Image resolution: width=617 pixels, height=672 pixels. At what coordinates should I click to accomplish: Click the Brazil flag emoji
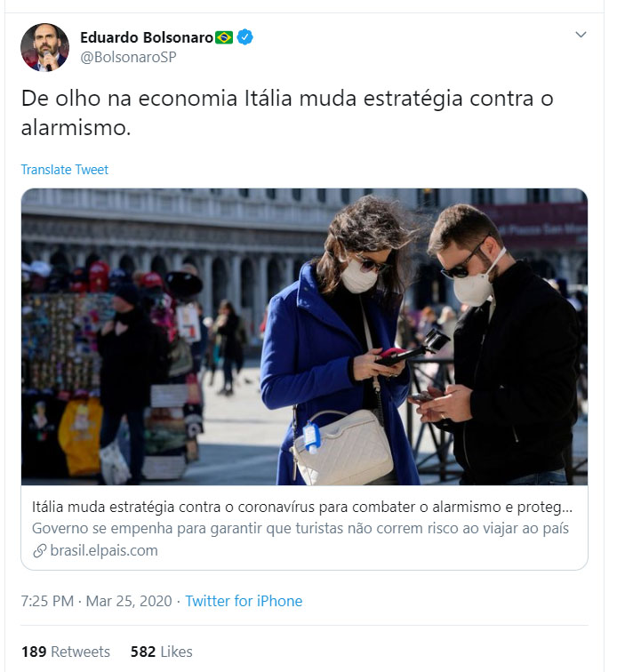pyautogui.click(x=224, y=37)
